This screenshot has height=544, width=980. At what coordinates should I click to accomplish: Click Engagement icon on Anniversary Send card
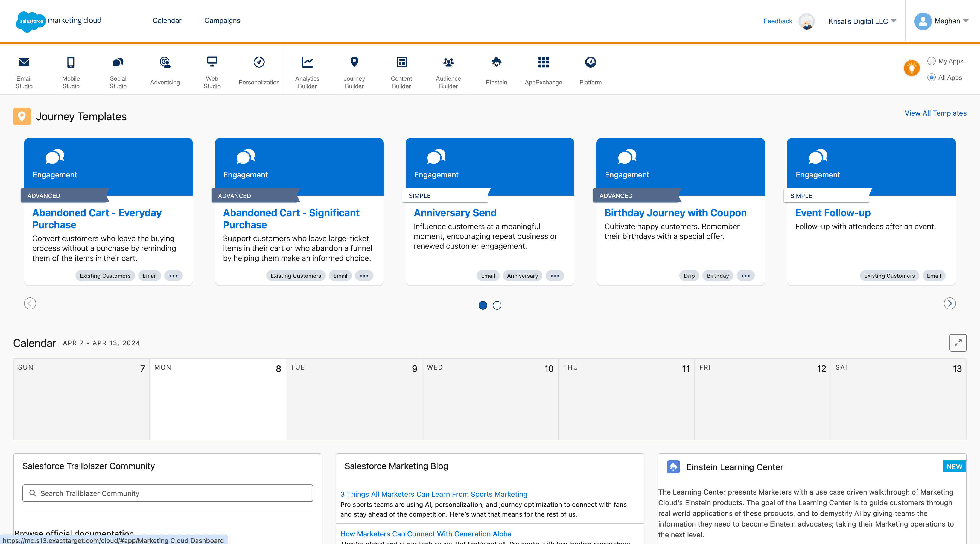(436, 156)
